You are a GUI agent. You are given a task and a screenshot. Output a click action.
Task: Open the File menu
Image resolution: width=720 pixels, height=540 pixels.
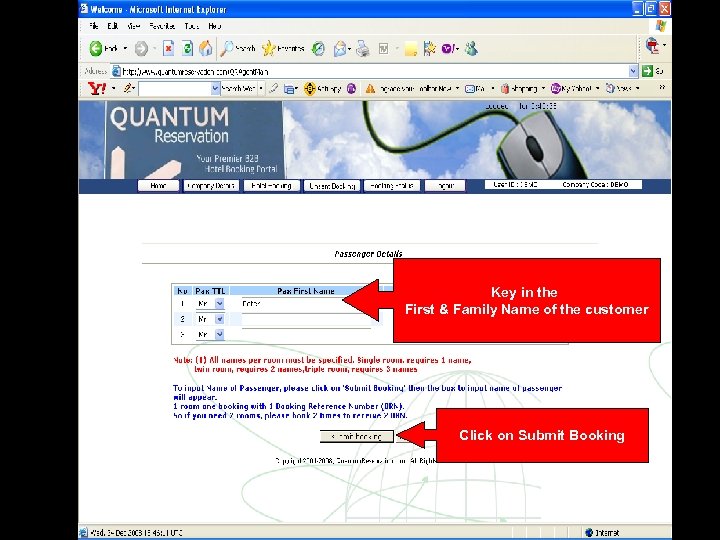[94, 26]
